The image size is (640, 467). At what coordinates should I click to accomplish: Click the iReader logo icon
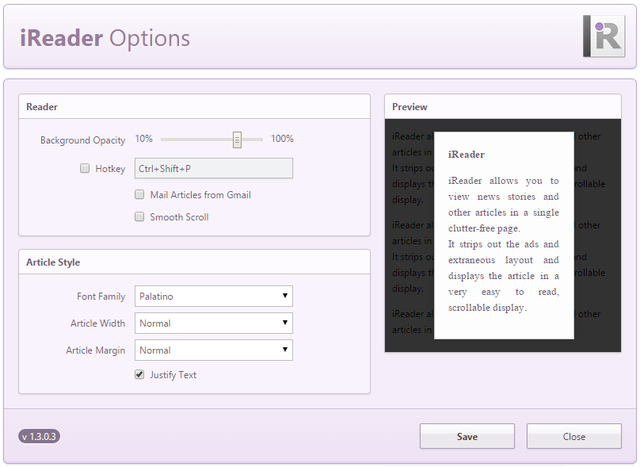pyautogui.click(x=603, y=36)
